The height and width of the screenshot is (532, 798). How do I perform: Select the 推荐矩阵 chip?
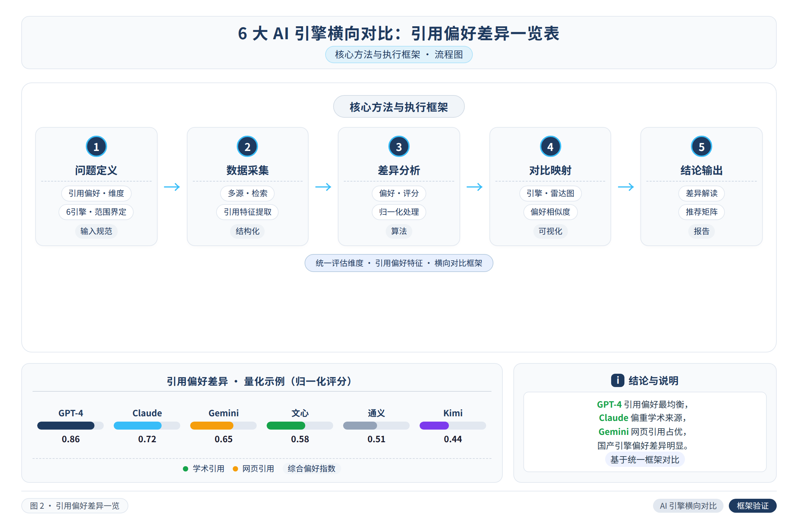pos(701,212)
